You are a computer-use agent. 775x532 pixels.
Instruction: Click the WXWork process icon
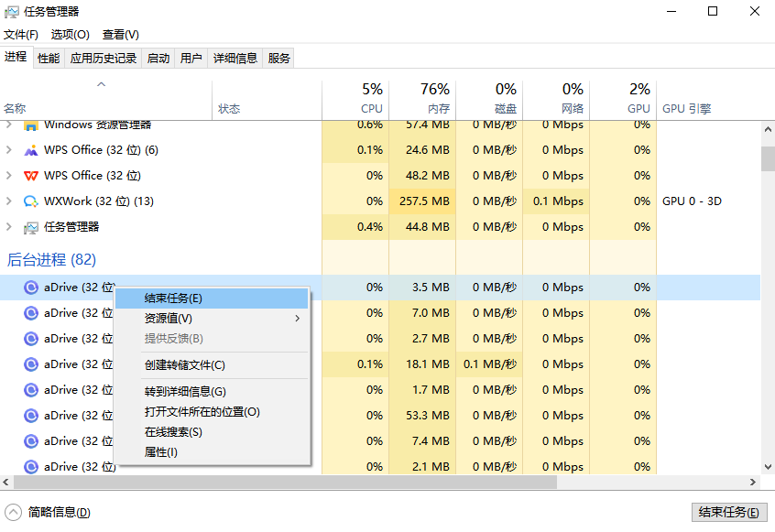click(29, 201)
